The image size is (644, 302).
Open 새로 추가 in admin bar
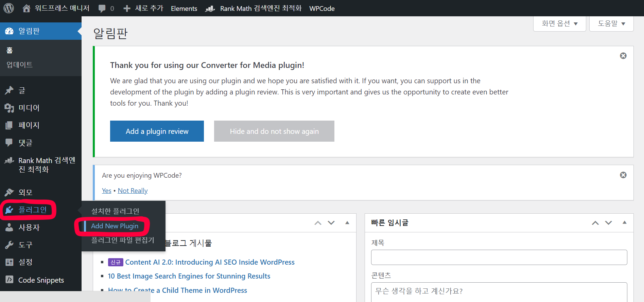tap(149, 8)
